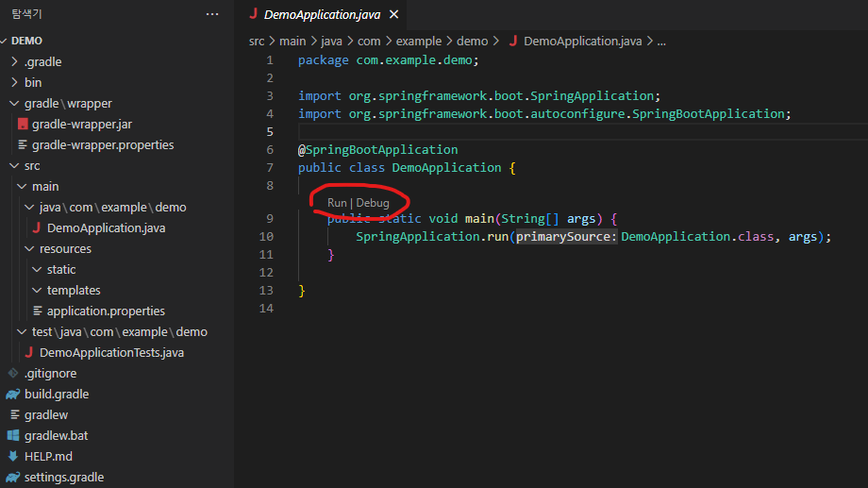Open application.properties file
The image size is (868, 488).
tap(106, 311)
